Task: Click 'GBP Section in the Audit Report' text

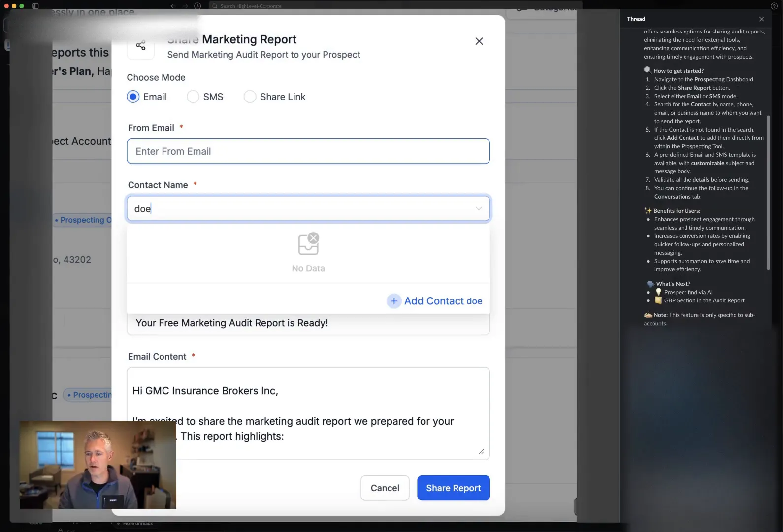Action: pos(704,300)
